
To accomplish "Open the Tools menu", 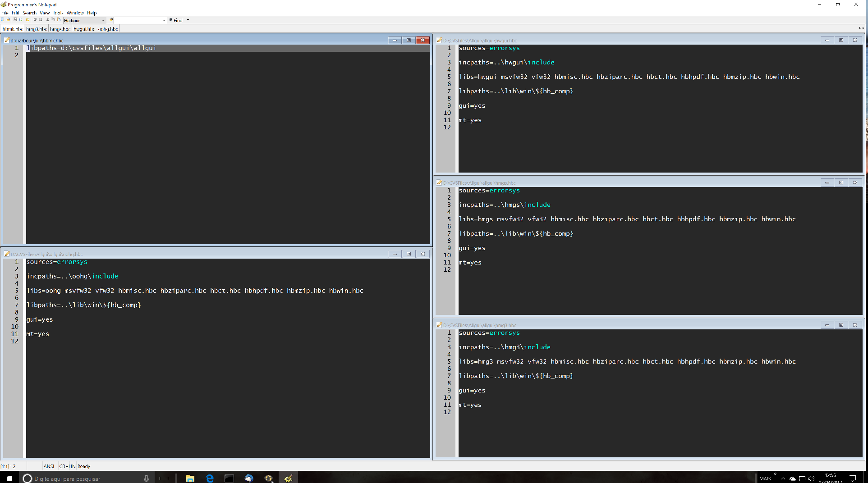I will coord(58,13).
